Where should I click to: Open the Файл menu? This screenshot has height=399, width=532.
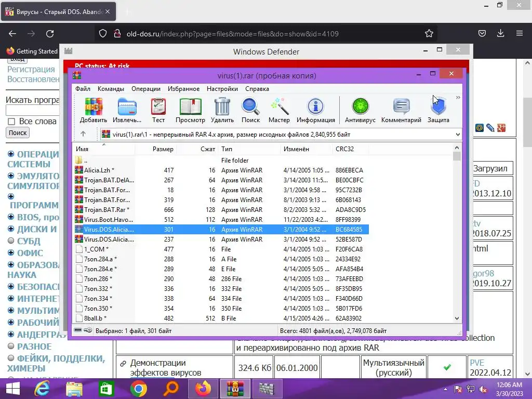83,88
